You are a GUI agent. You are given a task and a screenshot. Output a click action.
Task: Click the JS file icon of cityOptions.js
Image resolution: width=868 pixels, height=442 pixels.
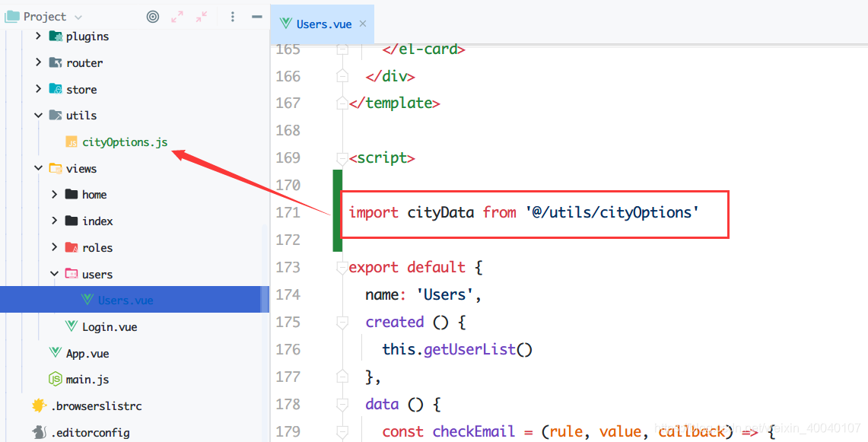coord(72,142)
